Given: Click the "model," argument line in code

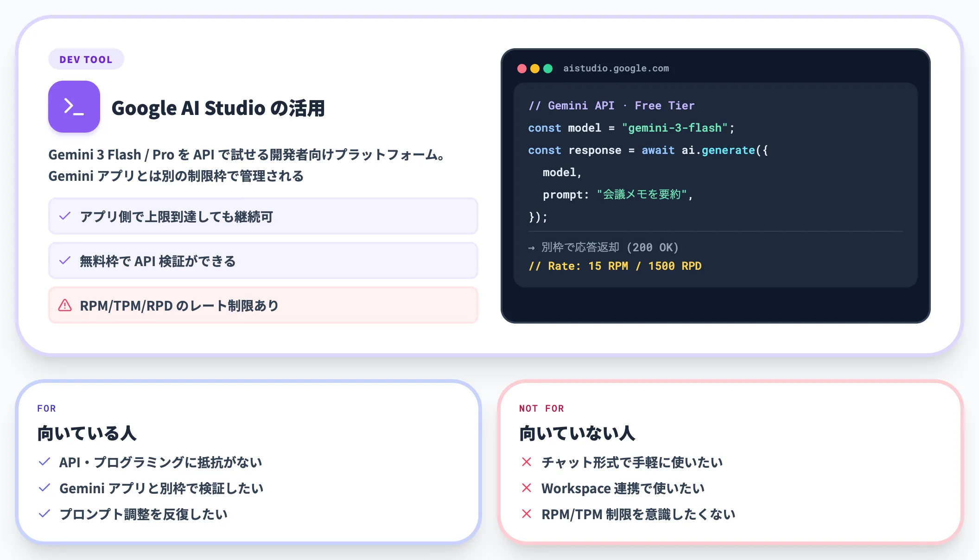Looking at the screenshot, I should tap(562, 172).
